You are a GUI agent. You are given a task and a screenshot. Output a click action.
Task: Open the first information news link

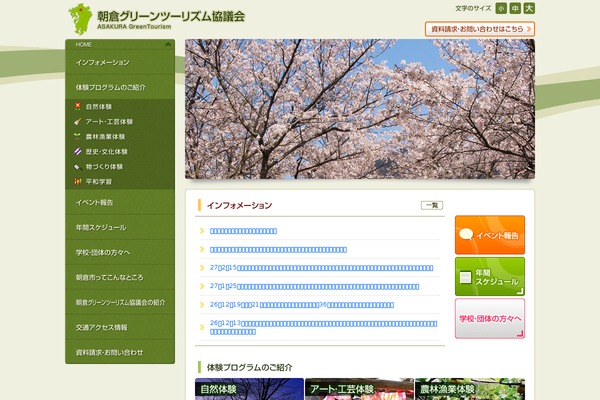243,231
